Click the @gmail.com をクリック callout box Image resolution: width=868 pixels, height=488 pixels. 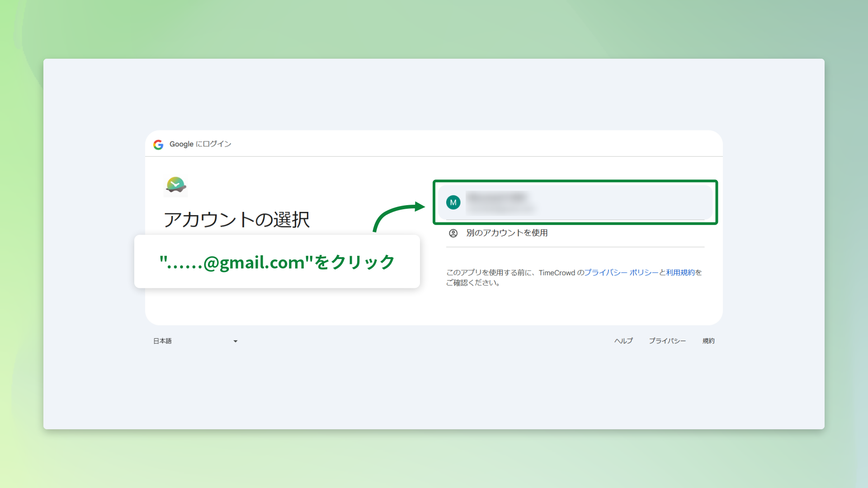[277, 262]
